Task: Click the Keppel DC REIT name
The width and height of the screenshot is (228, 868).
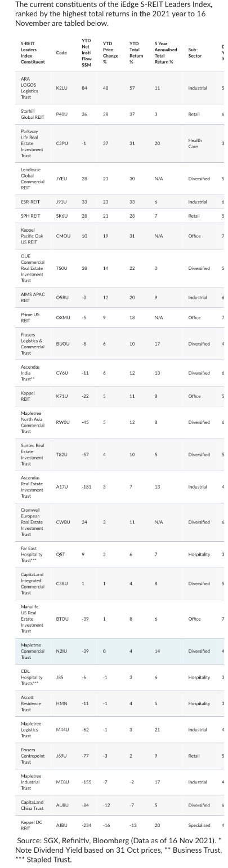Action: 29,825
